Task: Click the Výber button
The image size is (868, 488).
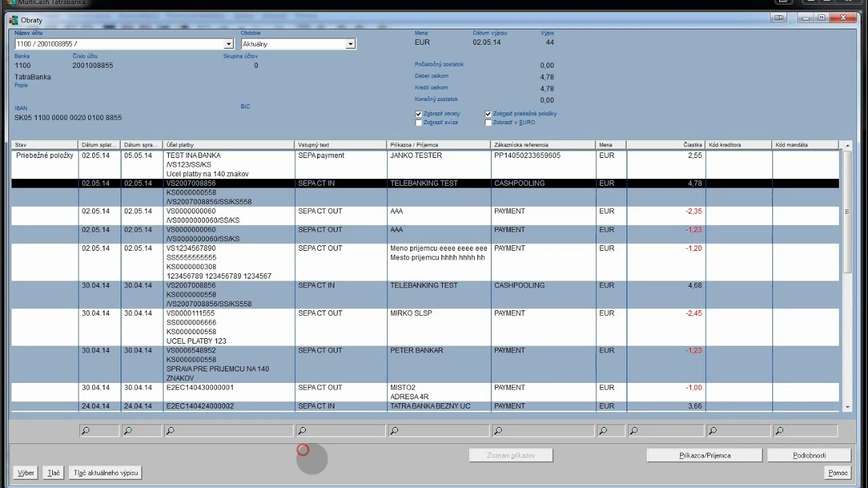Action: coord(26,473)
